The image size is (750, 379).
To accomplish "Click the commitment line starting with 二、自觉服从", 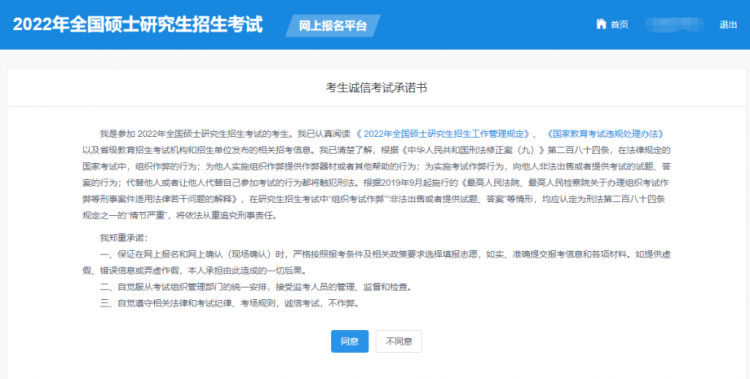I will coord(255,287).
